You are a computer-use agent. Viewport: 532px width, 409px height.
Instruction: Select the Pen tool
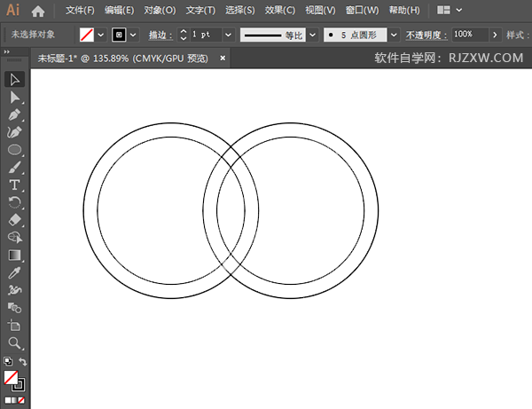pos(14,115)
